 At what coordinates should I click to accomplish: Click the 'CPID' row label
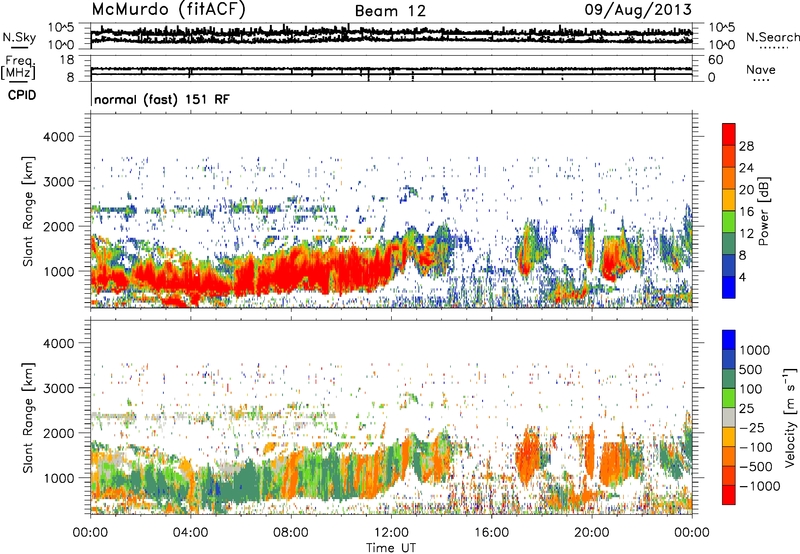(x=22, y=95)
